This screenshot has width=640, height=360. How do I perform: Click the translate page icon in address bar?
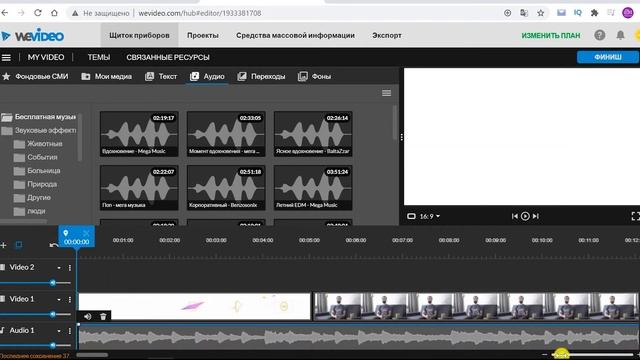point(524,13)
